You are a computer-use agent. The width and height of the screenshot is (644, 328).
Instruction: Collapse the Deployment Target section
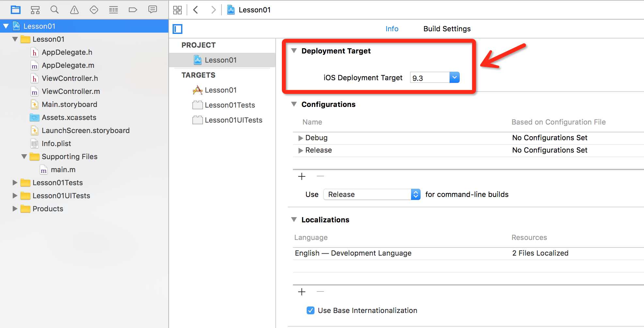point(294,51)
